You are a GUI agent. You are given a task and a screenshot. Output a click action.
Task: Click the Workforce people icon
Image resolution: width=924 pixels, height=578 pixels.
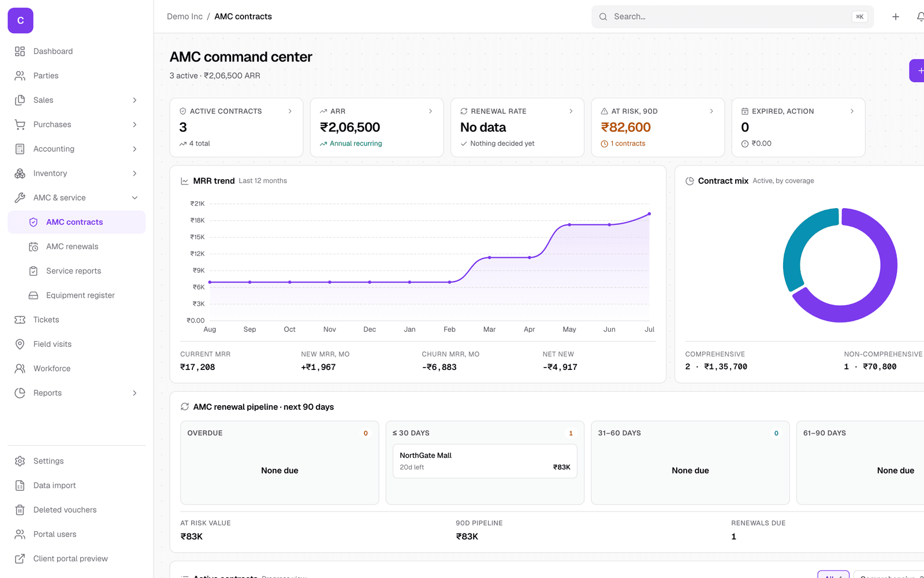(x=20, y=369)
